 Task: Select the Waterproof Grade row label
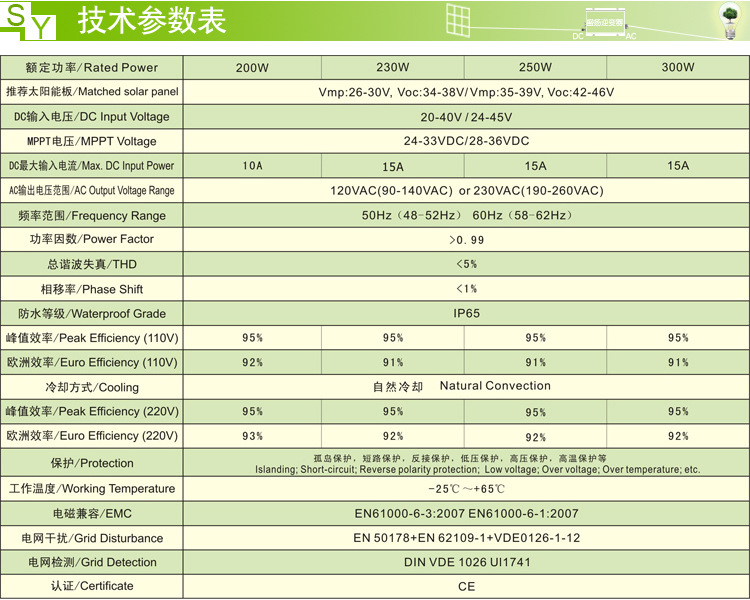pyautogui.click(x=92, y=313)
